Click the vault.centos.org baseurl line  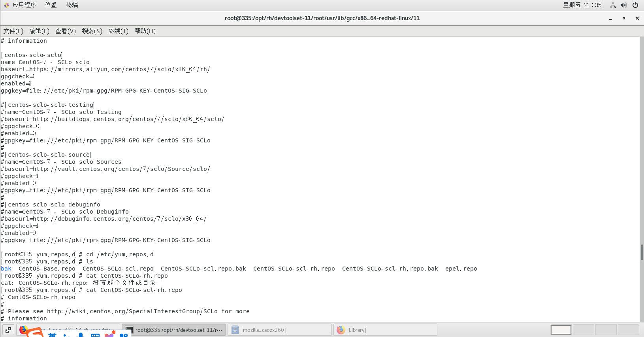pos(105,169)
